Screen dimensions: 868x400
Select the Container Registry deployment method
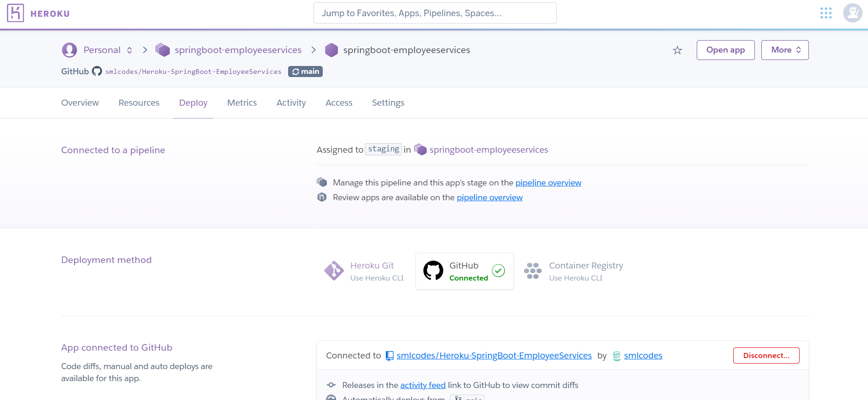coord(574,271)
